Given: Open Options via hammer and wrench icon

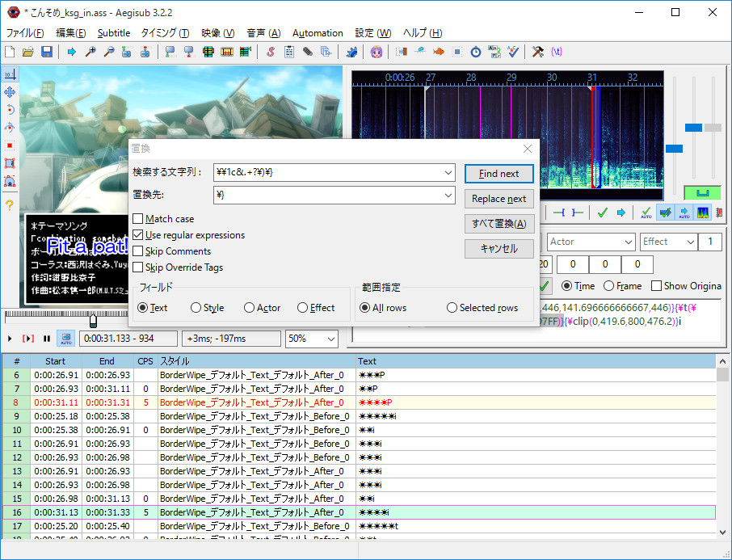Looking at the screenshot, I should click(x=538, y=52).
